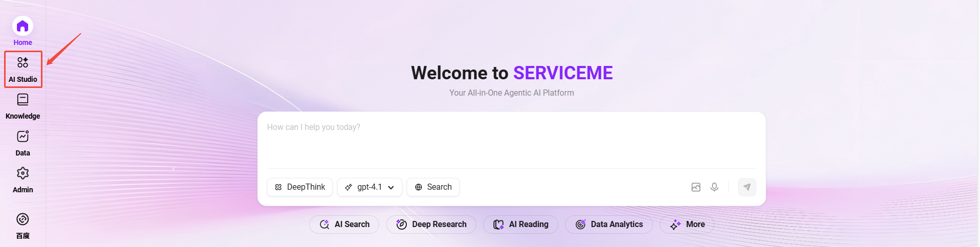Select the AI Search shortcut
980x247 pixels.
[344, 224]
